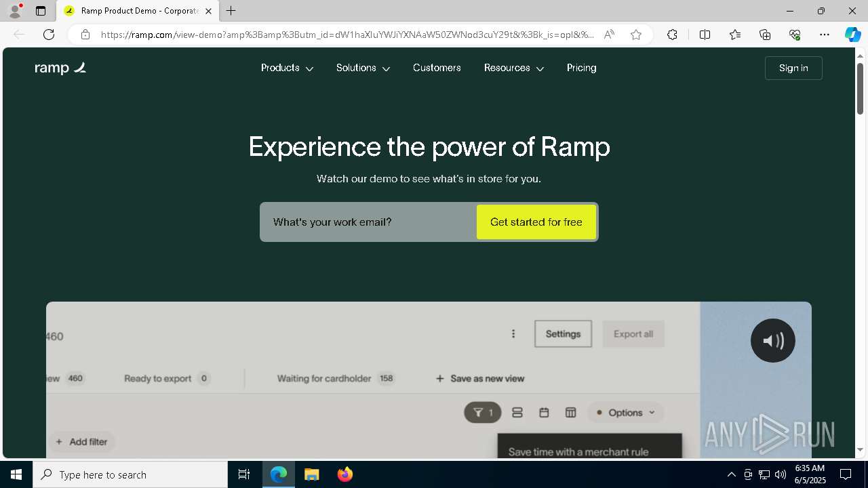The height and width of the screenshot is (488, 868).
Task: Click the row density view icon
Action: pos(517,412)
